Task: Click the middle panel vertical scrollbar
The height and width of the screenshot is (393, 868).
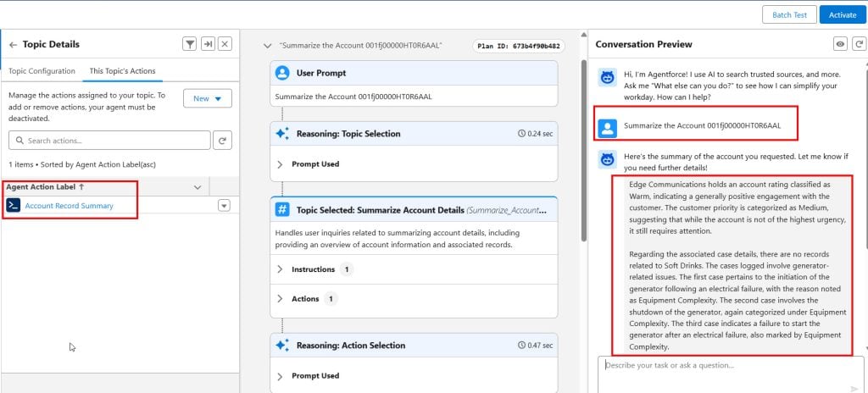Action: [583, 152]
